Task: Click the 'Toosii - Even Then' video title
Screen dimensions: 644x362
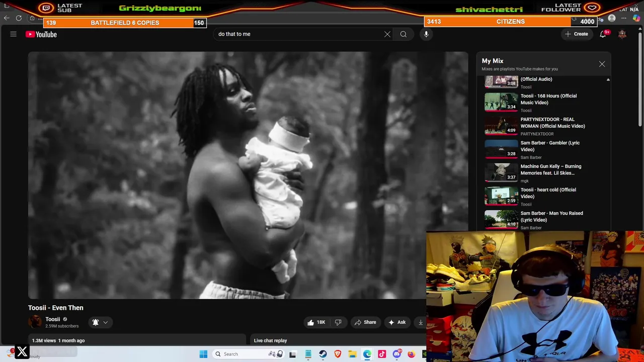Action: pos(56,308)
